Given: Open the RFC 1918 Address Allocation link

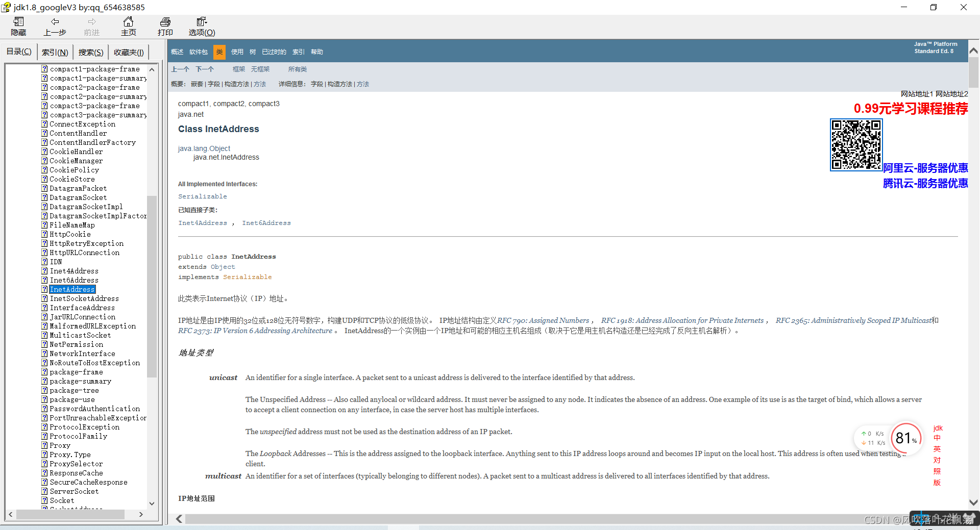Looking at the screenshot, I should (x=682, y=320).
